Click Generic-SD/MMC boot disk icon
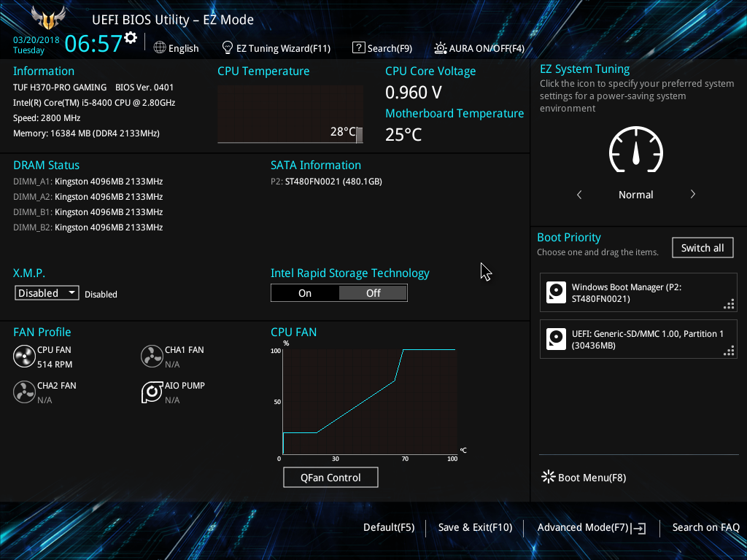This screenshot has height=560, width=747. 556,339
